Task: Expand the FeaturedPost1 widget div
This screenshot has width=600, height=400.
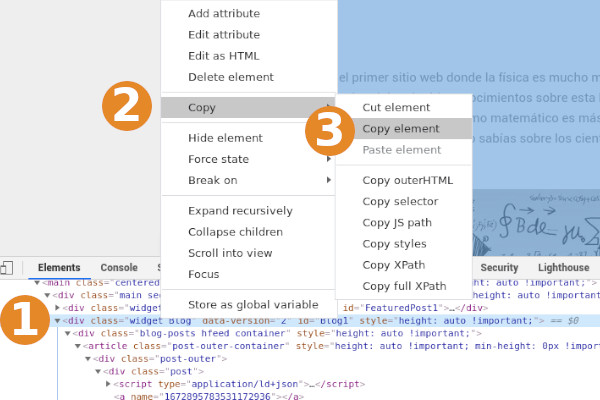Action: (x=57, y=308)
